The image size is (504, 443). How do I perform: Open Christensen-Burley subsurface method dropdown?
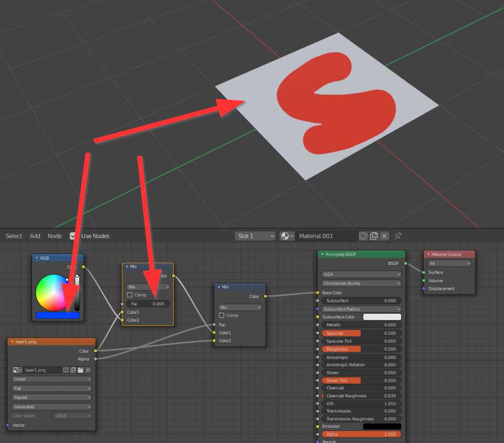(361, 283)
